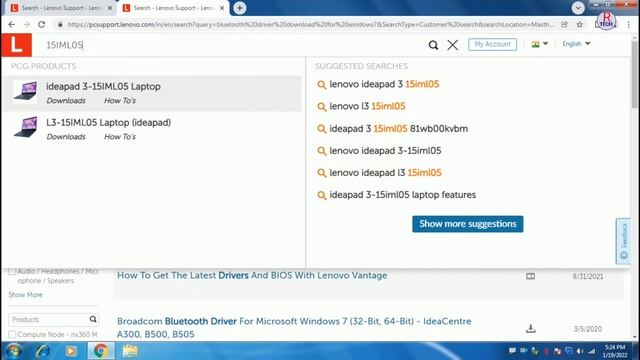Choose suggestion lenovo l3 15iml05
640x360 pixels.
tap(367, 106)
